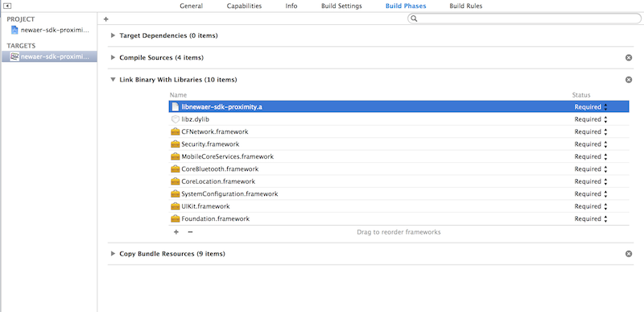This screenshot has width=644, height=312.
Task: Click the Target Dependencies (0 items) title
Action: [168, 35]
